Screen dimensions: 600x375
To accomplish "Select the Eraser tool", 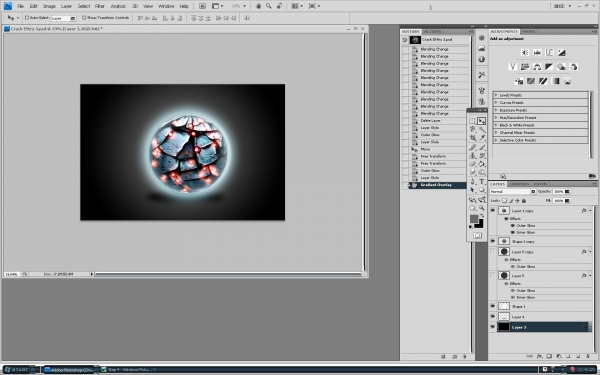I will [473, 164].
